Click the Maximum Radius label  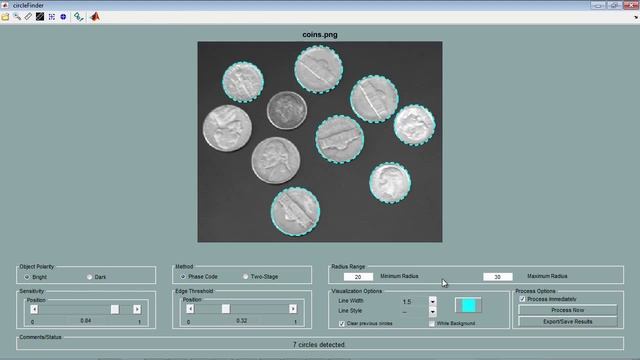(x=547, y=276)
